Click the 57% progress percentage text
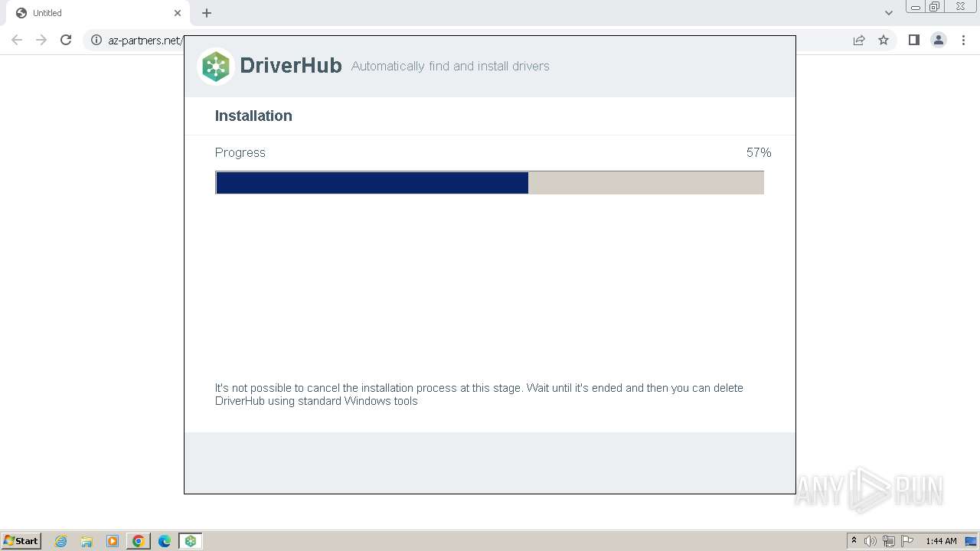 [x=759, y=152]
